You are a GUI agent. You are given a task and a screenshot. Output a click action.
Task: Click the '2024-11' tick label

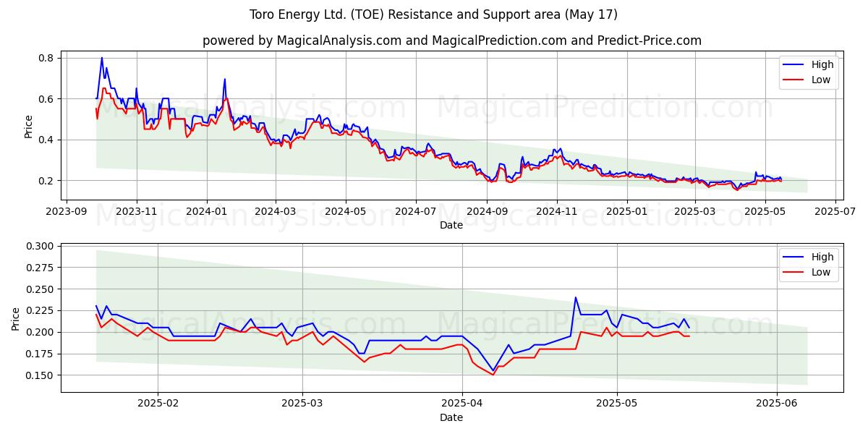point(556,211)
